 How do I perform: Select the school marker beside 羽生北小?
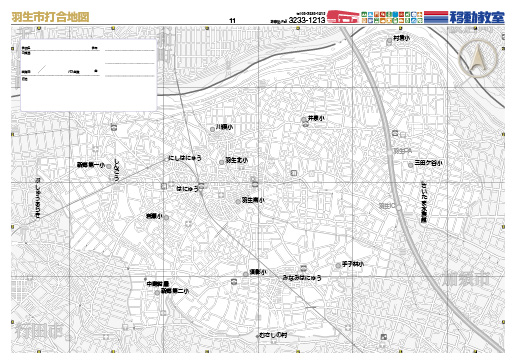click(222, 162)
